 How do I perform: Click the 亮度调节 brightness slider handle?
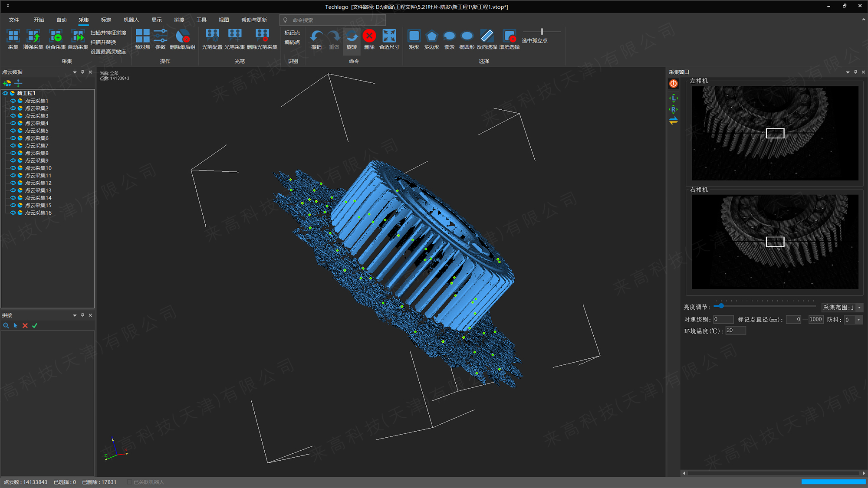point(721,306)
